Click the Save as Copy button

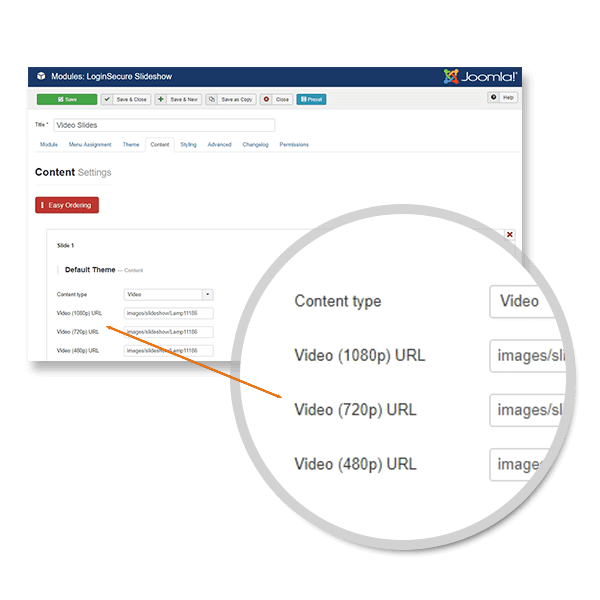pos(231,99)
